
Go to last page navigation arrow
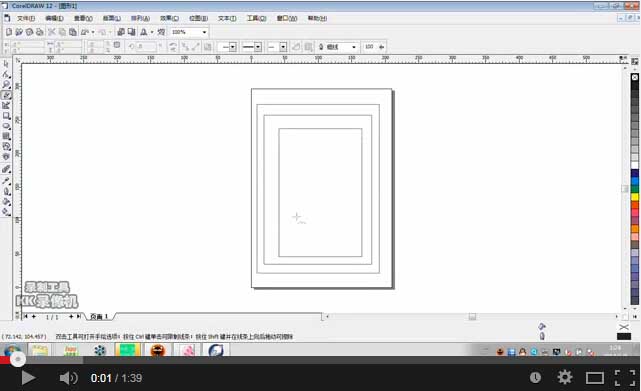(x=78, y=317)
